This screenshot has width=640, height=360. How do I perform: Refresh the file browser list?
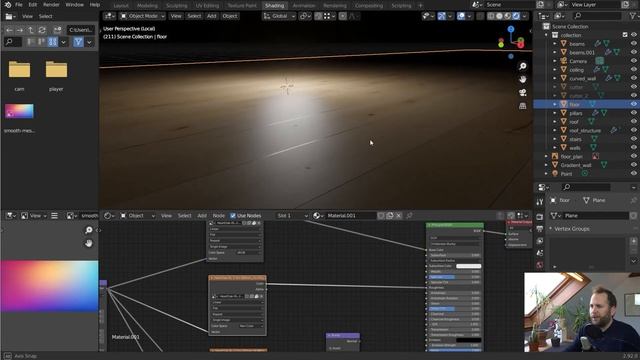(42, 30)
